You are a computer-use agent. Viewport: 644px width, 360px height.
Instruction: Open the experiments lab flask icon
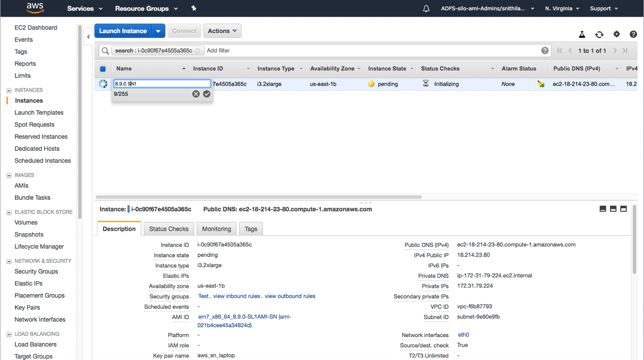pos(582,34)
